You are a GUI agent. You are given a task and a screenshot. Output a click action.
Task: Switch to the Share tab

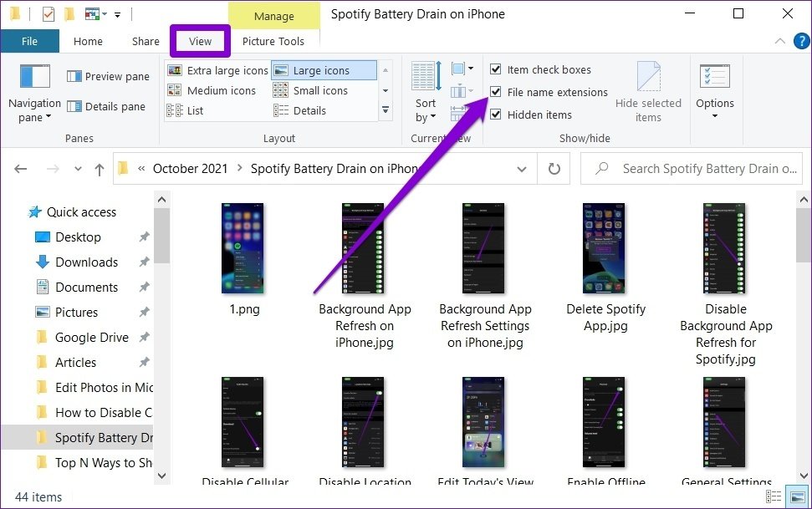(146, 42)
